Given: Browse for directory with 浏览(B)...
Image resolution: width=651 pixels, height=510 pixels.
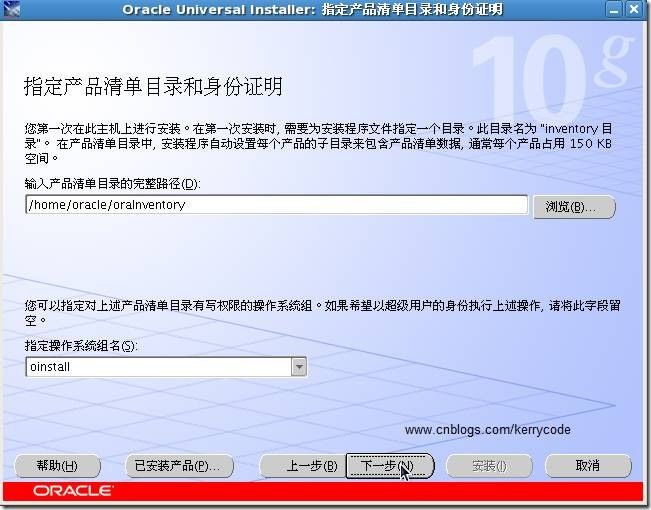Looking at the screenshot, I should [x=574, y=206].
